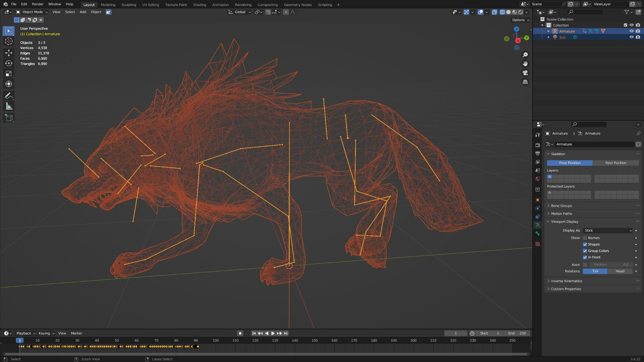The height and width of the screenshot is (362, 644).
Task: Activate the Cursor tool
Action: [x=9, y=41]
